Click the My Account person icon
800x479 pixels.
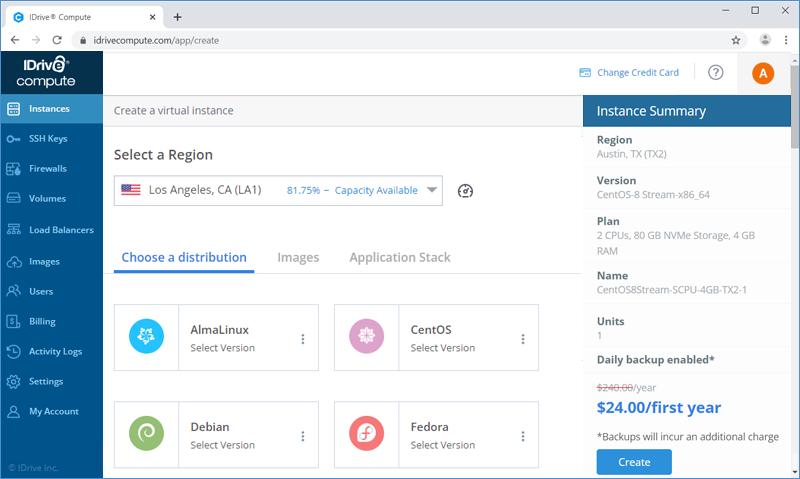[x=14, y=412]
